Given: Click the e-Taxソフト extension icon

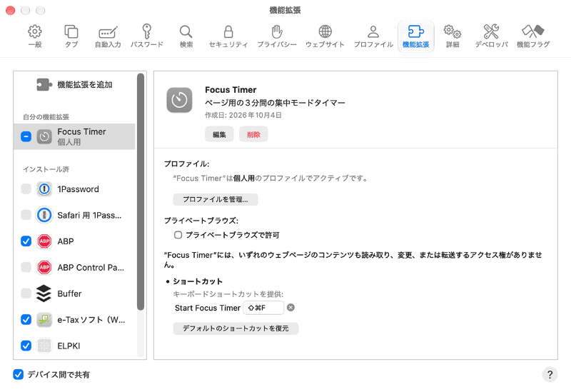Looking at the screenshot, I should (x=44, y=319).
